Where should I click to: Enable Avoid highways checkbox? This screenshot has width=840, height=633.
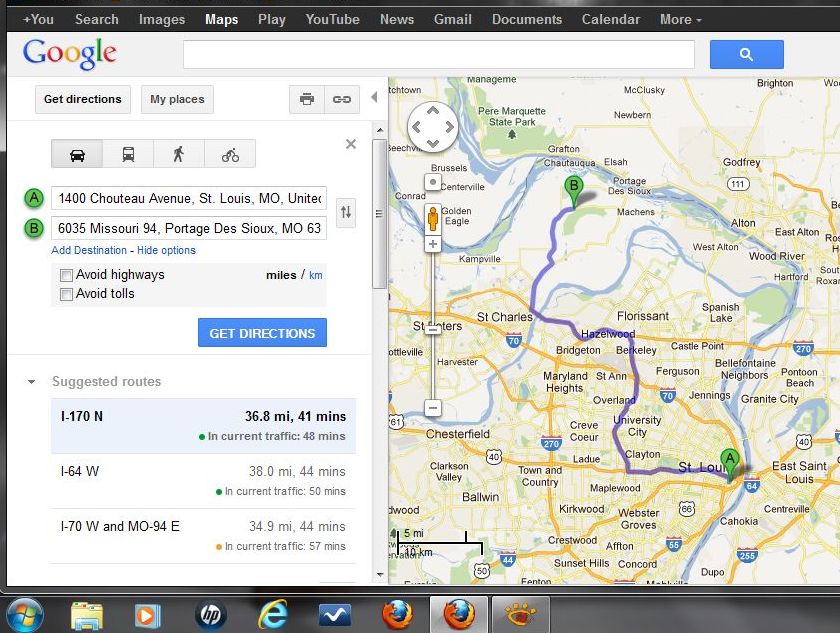[x=66, y=275]
